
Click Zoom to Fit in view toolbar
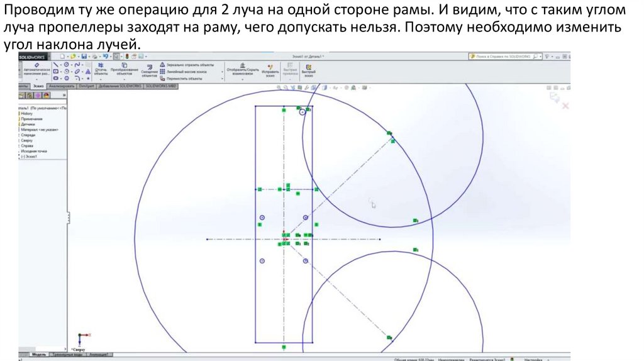pos(279,87)
